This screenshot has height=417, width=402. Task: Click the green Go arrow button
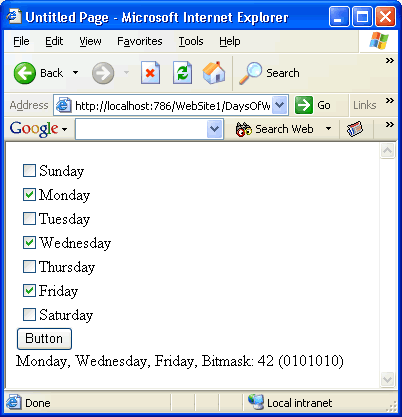[304, 105]
